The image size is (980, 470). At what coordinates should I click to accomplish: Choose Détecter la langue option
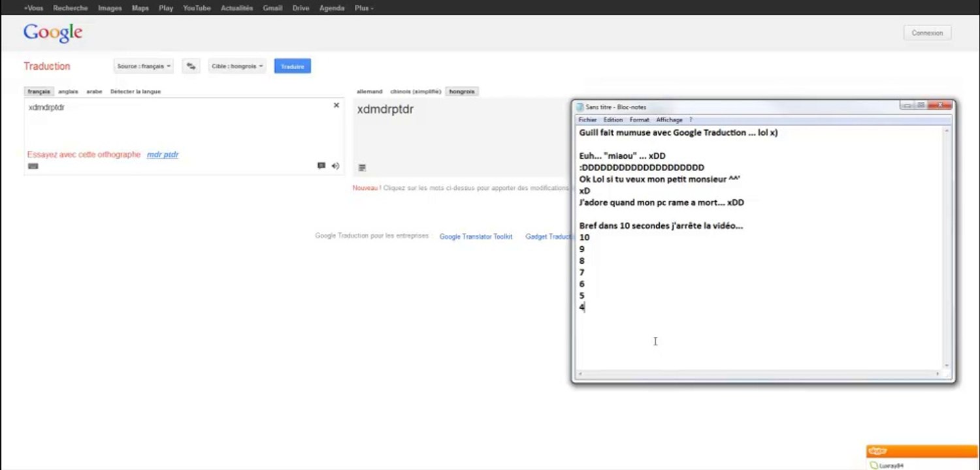(135, 91)
